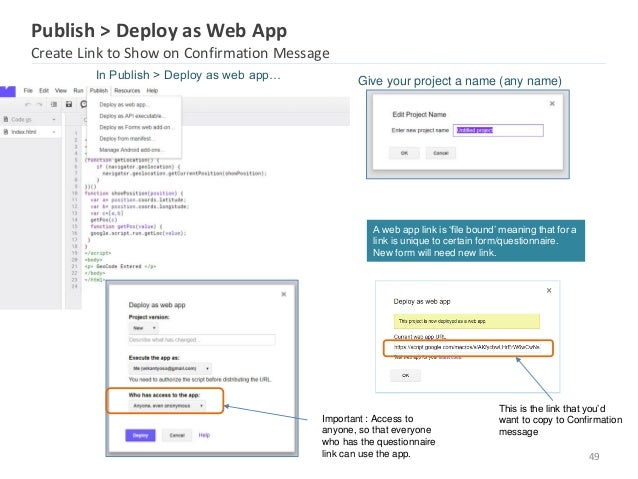Screen dimensions: 638x479
Task: Expand the Index.html file dropdown arrow
Action: [54, 132]
